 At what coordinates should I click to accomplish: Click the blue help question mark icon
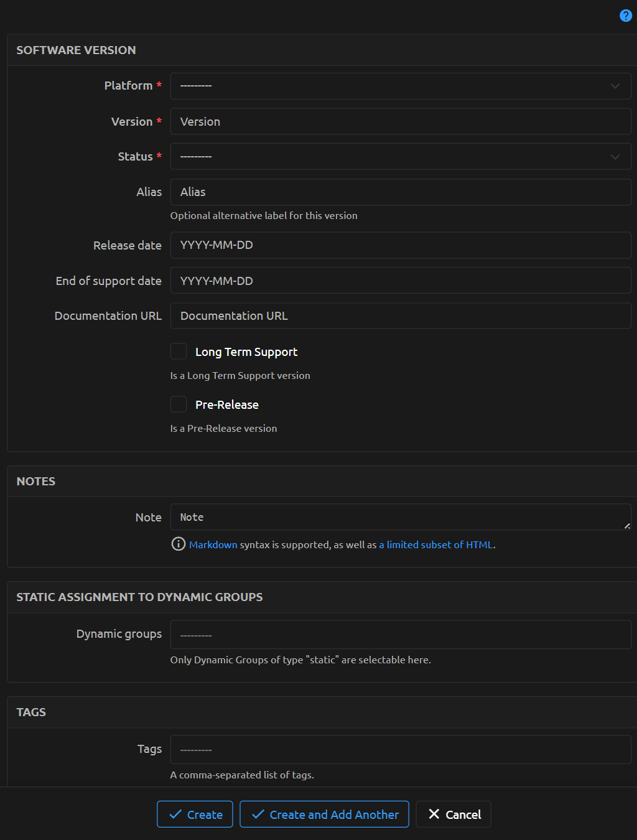(626, 16)
